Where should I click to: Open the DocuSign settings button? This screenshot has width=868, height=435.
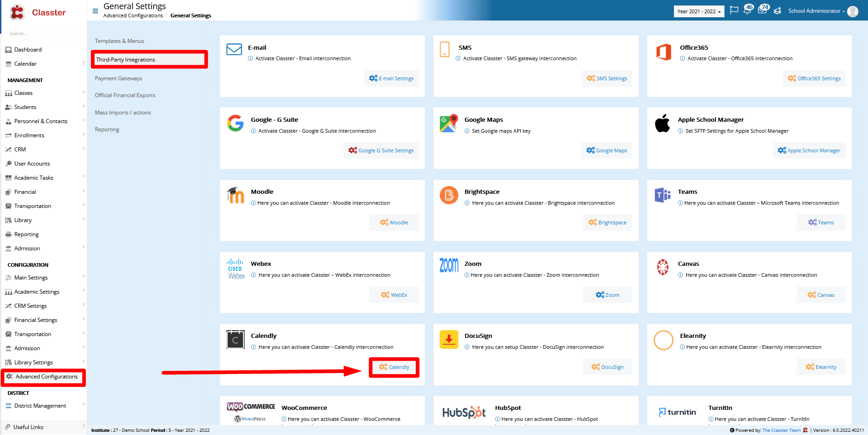(607, 367)
